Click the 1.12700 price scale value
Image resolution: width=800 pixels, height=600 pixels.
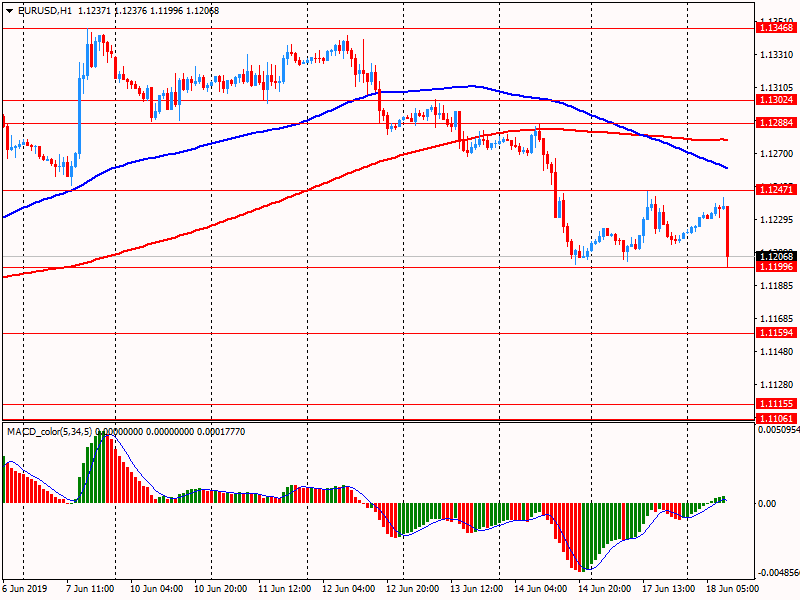point(777,154)
